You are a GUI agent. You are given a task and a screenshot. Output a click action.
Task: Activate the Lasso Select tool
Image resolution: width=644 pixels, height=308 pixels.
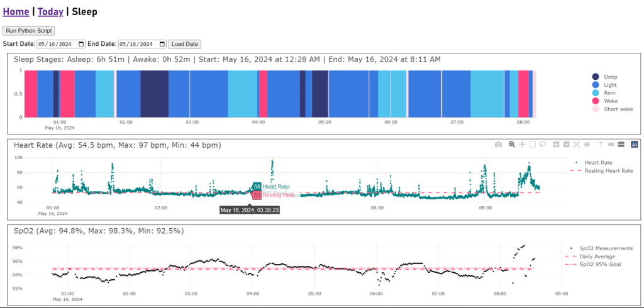(542, 145)
